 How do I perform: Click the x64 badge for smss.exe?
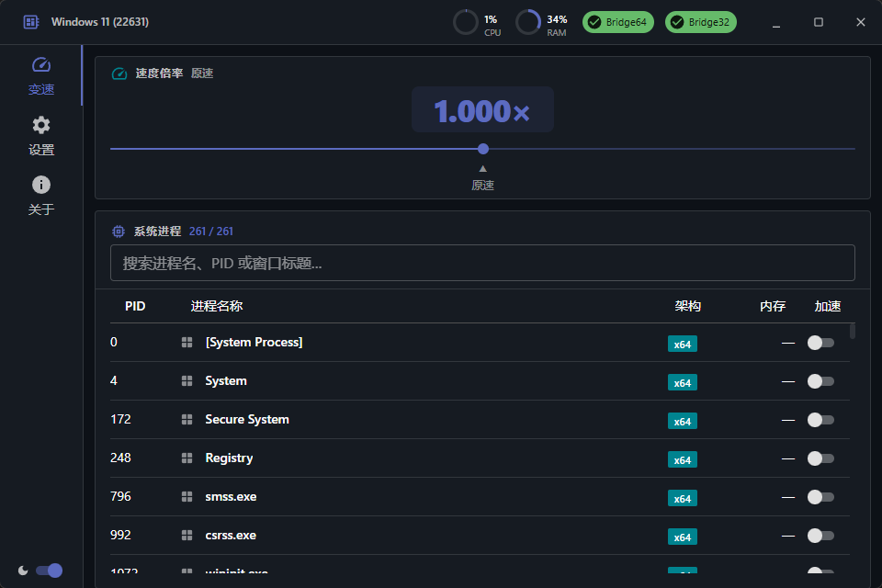coord(683,498)
